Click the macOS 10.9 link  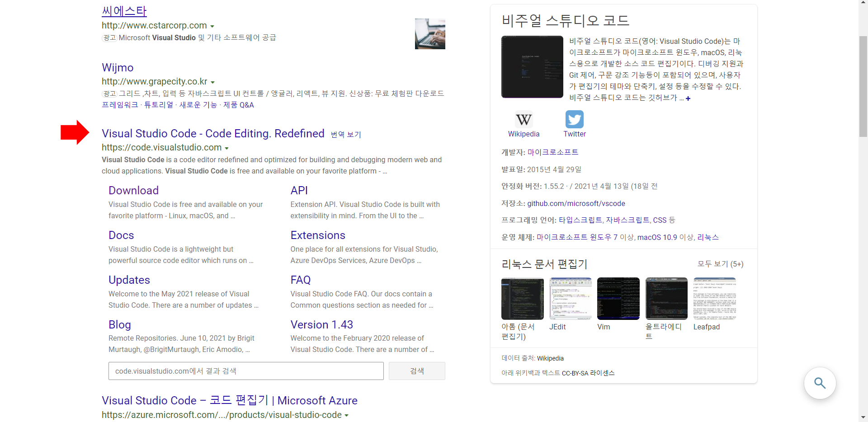(657, 237)
